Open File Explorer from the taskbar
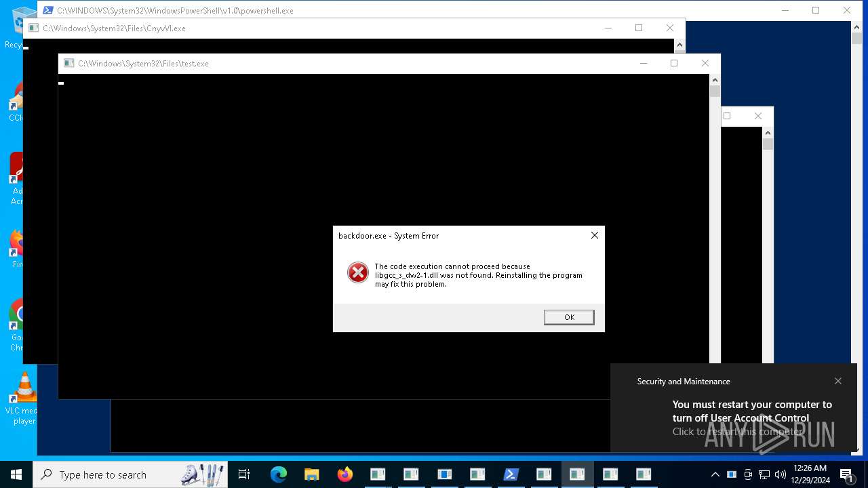Viewport: 868px width, 488px height. coord(311,474)
